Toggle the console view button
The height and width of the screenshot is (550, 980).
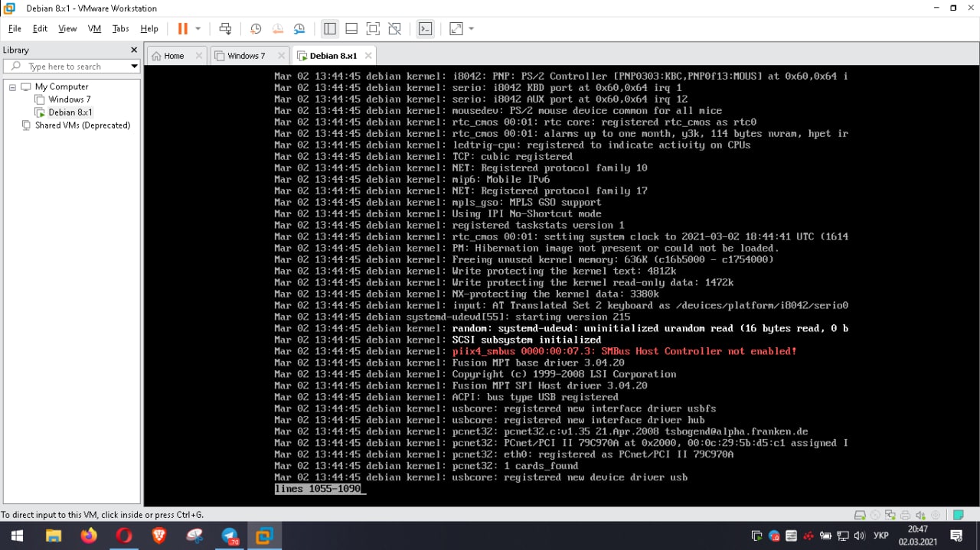425,28
